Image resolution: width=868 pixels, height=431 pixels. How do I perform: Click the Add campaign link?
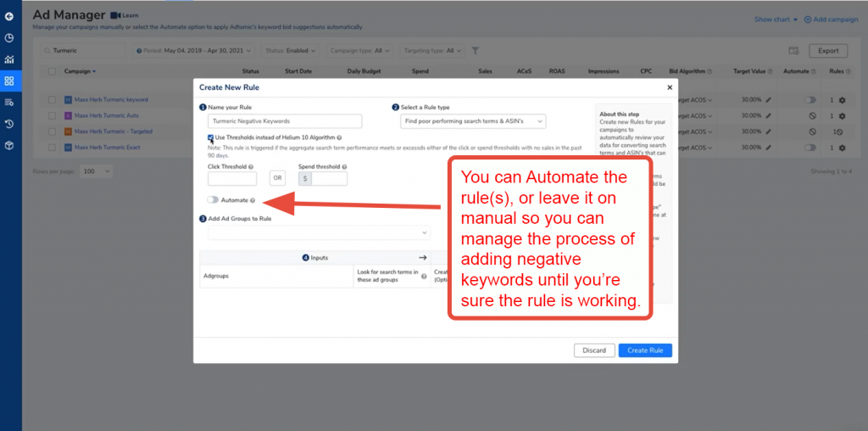click(x=831, y=20)
